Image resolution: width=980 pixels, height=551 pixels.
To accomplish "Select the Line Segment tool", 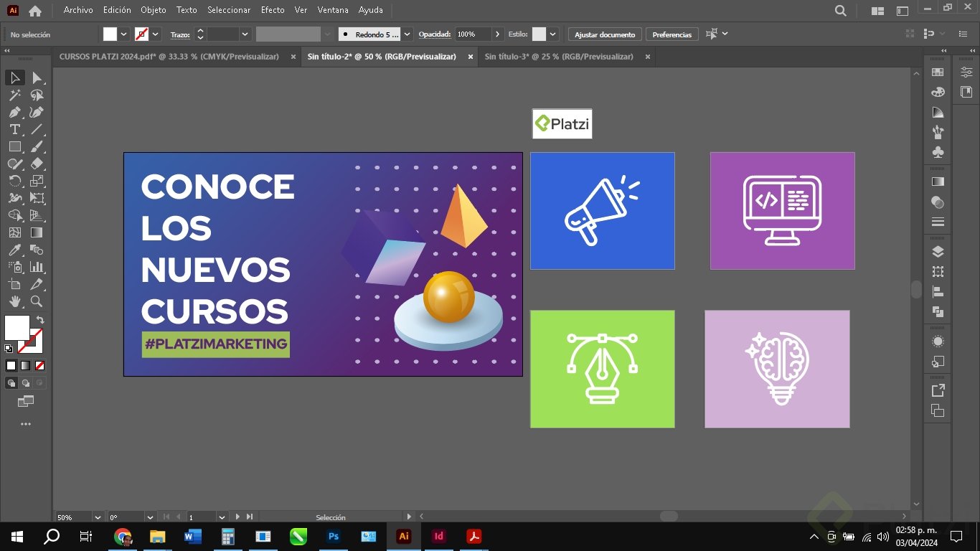I will click(x=37, y=129).
